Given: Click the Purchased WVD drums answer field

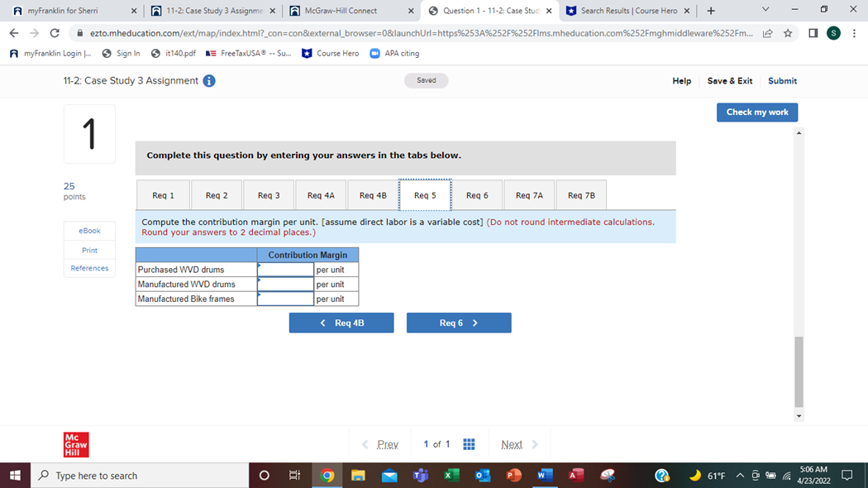Looking at the screenshot, I should coord(284,269).
